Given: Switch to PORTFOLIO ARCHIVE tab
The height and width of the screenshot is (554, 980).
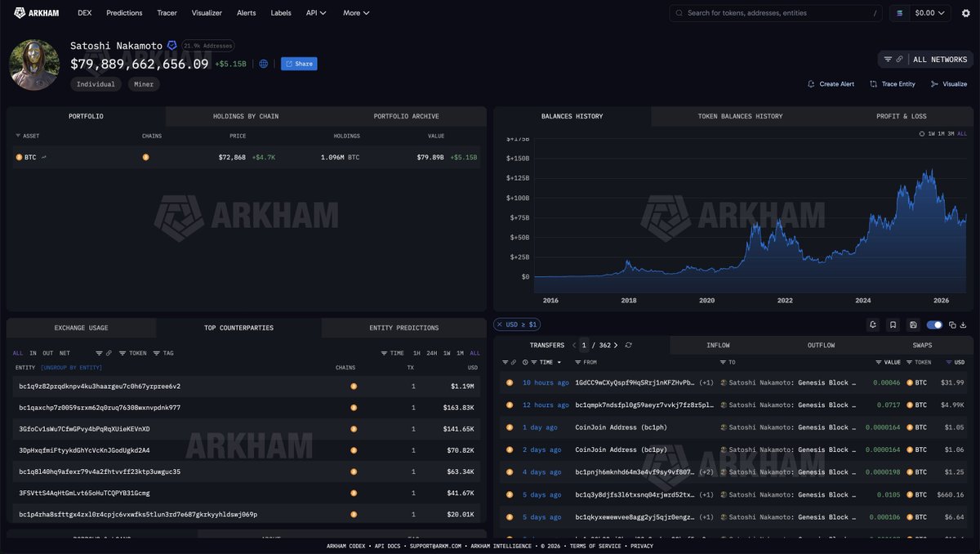Looking at the screenshot, I should click(x=406, y=116).
